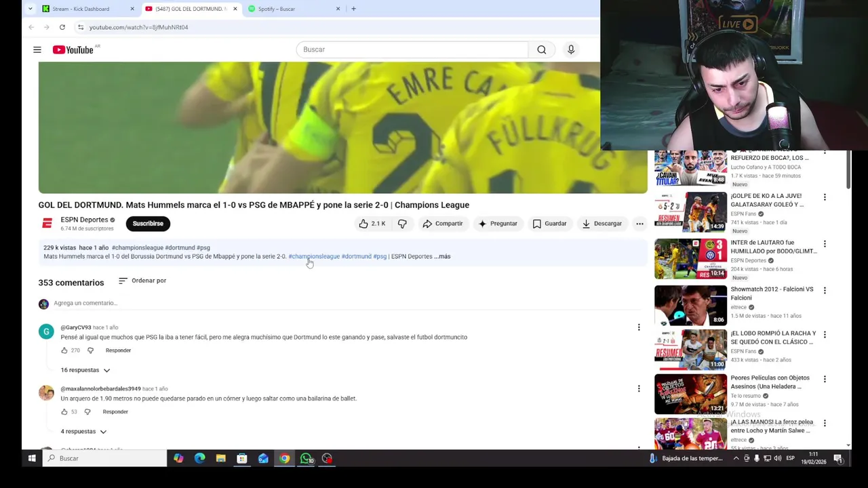Open options for Peores Películas video
Image resolution: width=868 pixels, height=488 pixels.
[x=825, y=379]
